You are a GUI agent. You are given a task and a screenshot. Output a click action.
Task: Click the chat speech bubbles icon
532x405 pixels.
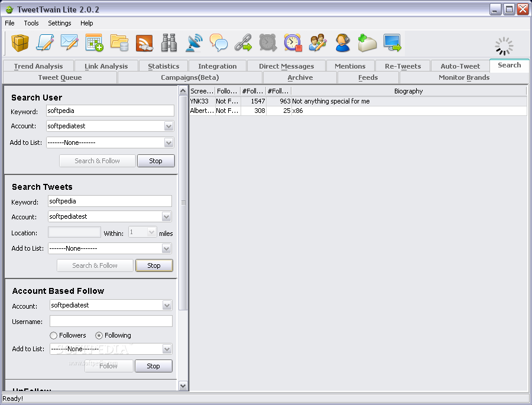coord(219,43)
